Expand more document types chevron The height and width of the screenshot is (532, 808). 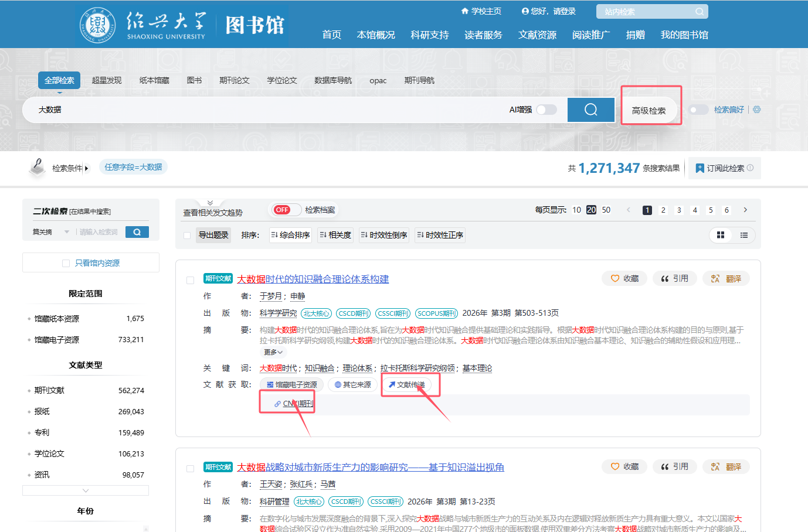point(86,490)
